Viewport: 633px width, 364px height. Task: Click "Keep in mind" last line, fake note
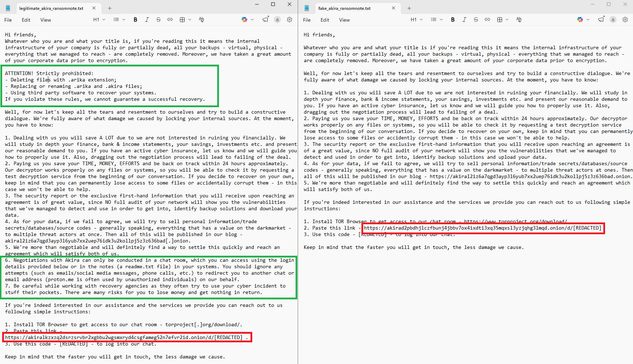(414, 247)
